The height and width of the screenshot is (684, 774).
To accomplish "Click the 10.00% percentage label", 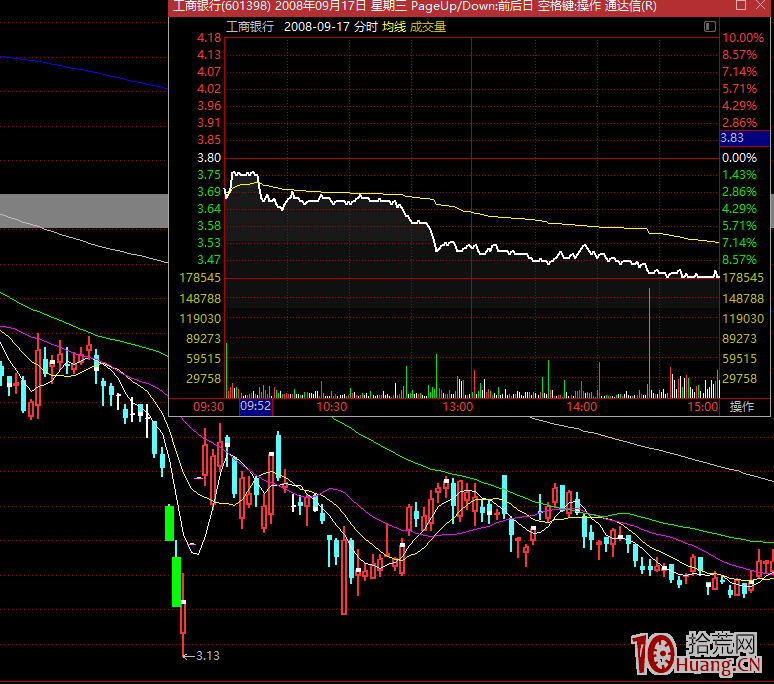I will click(743, 38).
